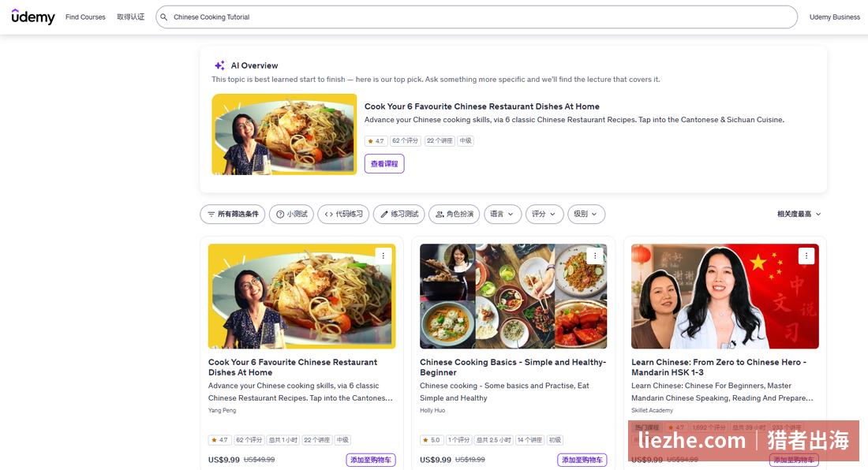This screenshot has width=868, height=470.
Task: Click the AI Overview sparkle icon
Action: pos(220,65)
